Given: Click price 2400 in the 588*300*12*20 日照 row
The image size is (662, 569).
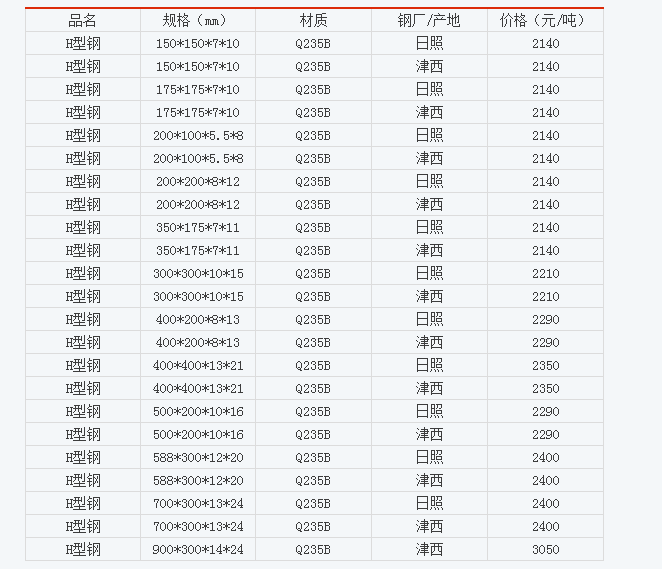Looking at the screenshot, I should click(x=545, y=458).
